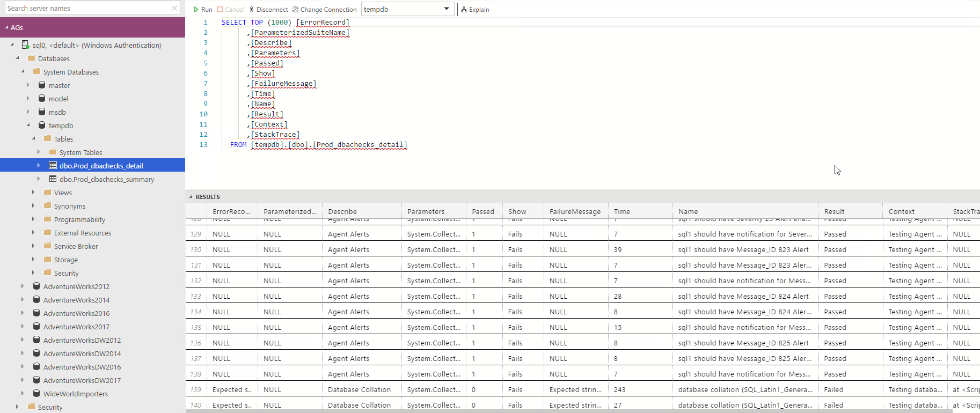The width and height of the screenshot is (980, 413).
Task: Click the System Tables folder icon
Action: 53,152
